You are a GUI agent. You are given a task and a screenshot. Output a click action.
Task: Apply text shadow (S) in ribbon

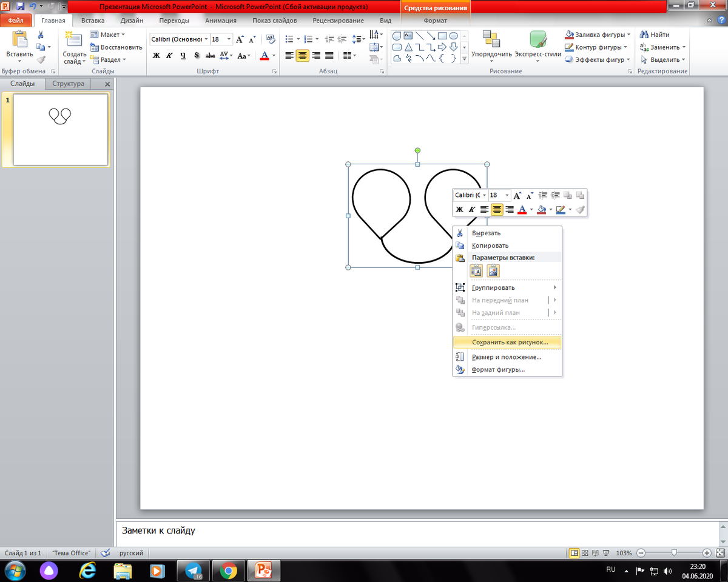pos(197,55)
